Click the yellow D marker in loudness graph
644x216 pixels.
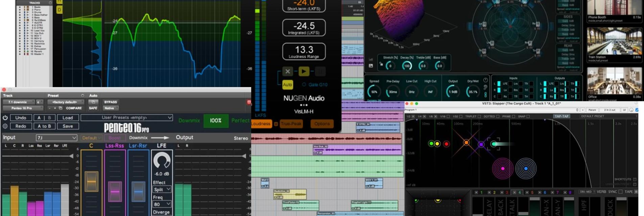click(59, 10)
